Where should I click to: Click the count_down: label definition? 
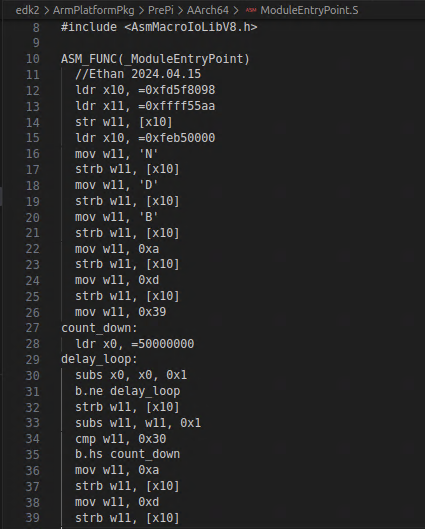(x=99, y=328)
